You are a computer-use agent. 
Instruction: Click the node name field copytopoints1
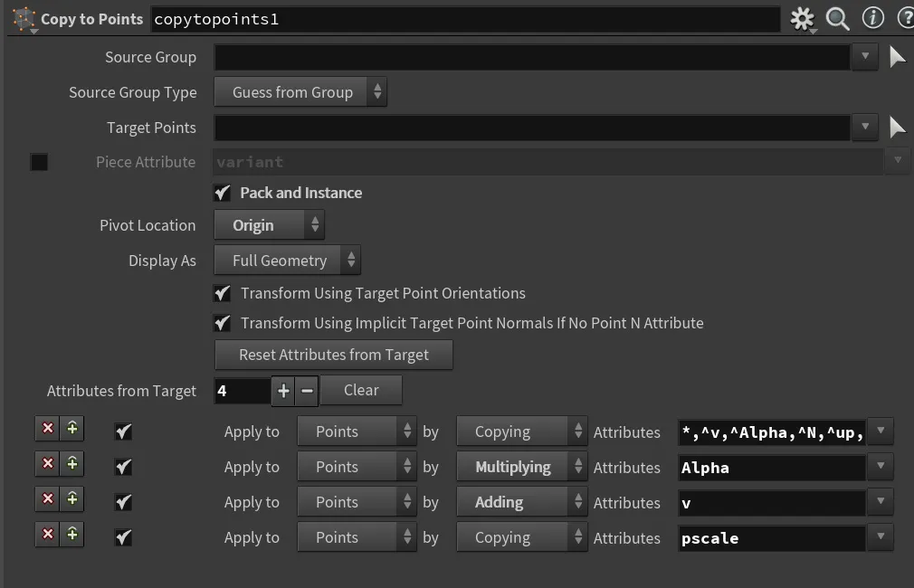pos(465,19)
